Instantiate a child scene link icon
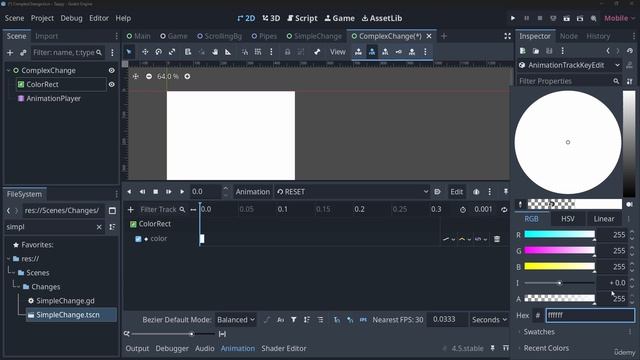Screen dimensions: 640x360 pos(23,52)
